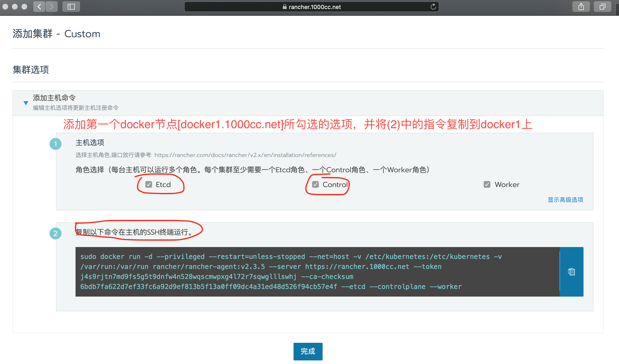Click the Worker label text
This screenshot has height=364, width=619.
click(507, 184)
